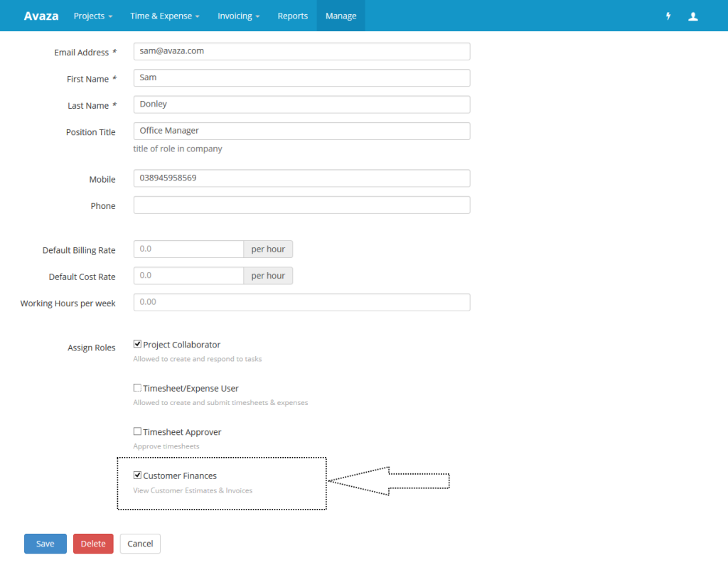Image resolution: width=728 pixels, height=565 pixels.
Task: Click the Delete button
Action: pos(93,543)
